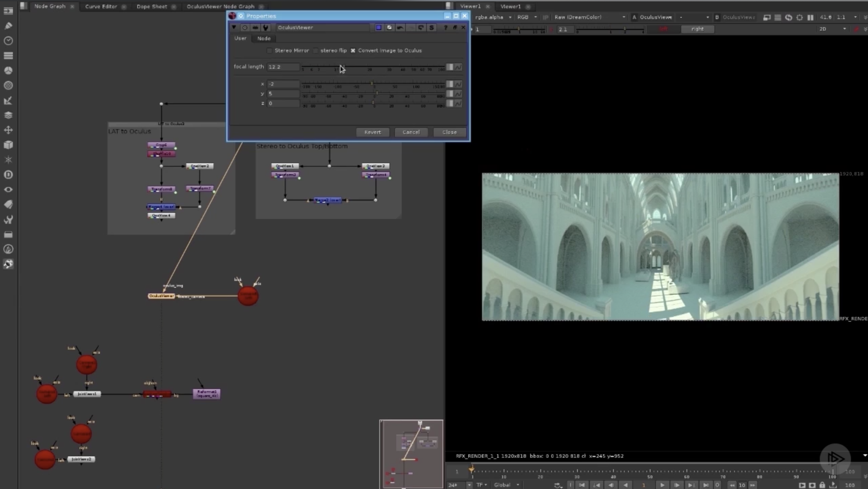
Task: Open the properties panel help question mark
Action: click(x=445, y=28)
